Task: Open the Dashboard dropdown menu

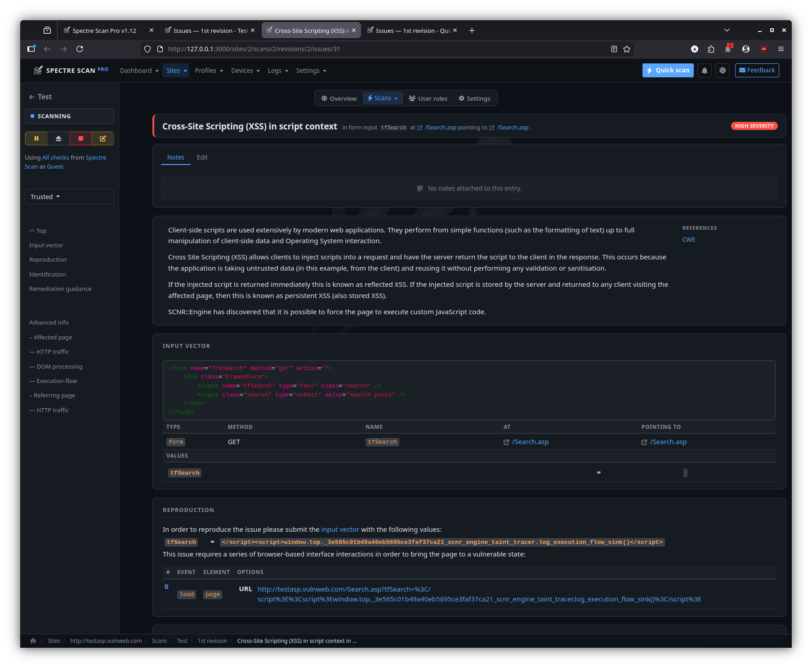Action: [139, 71]
